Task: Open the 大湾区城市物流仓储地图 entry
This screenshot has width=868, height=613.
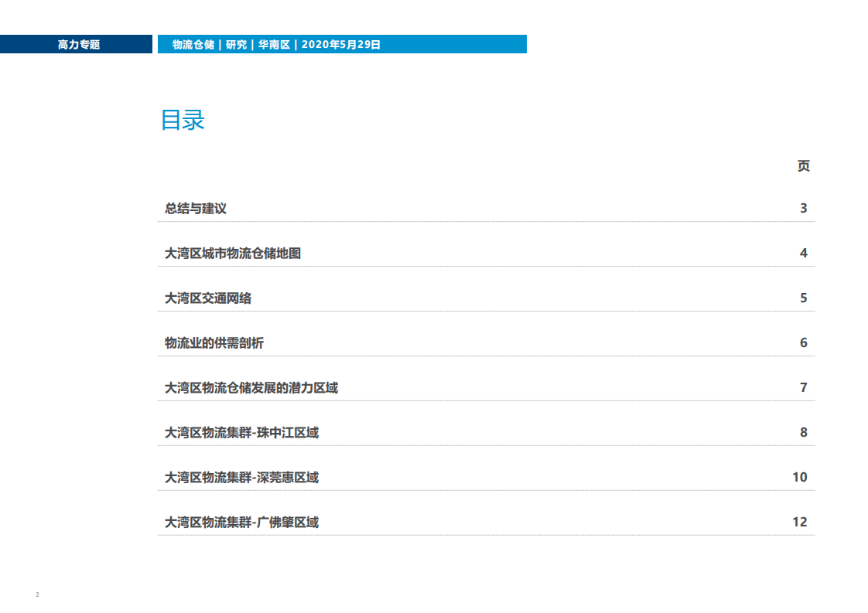Action: 232,252
